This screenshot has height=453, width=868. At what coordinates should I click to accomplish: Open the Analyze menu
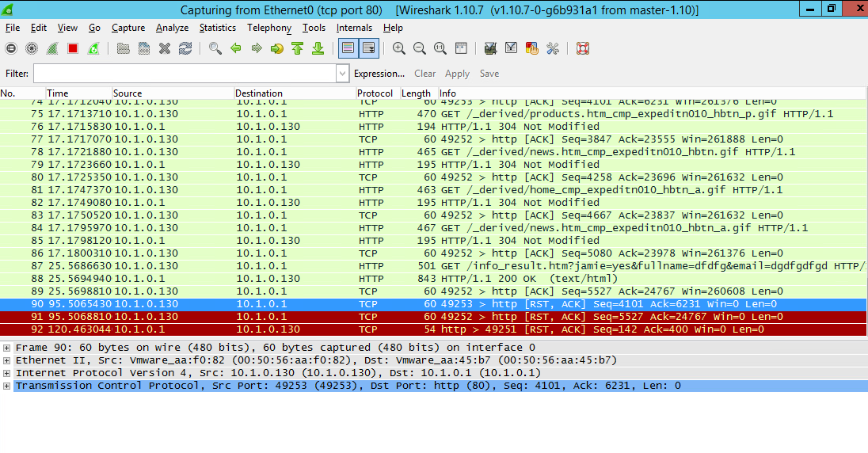point(172,28)
